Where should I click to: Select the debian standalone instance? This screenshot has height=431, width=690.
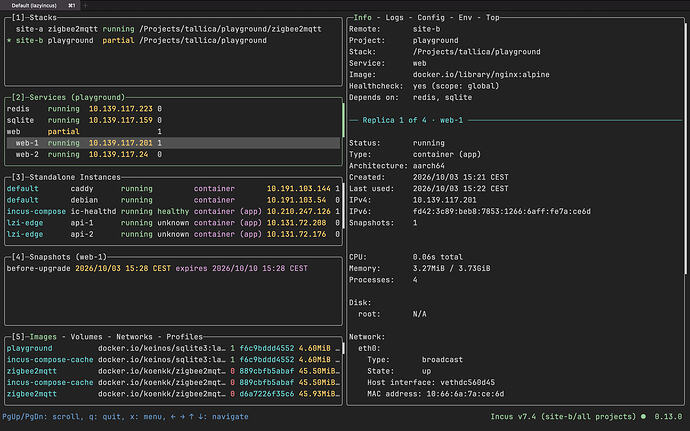pos(173,200)
